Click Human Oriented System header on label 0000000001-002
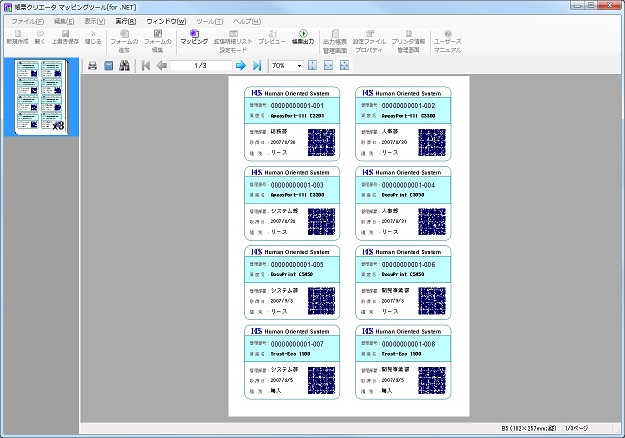Image resolution: width=625 pixels, height=438 pixels. pyautogui.click(x=408, y=93)
